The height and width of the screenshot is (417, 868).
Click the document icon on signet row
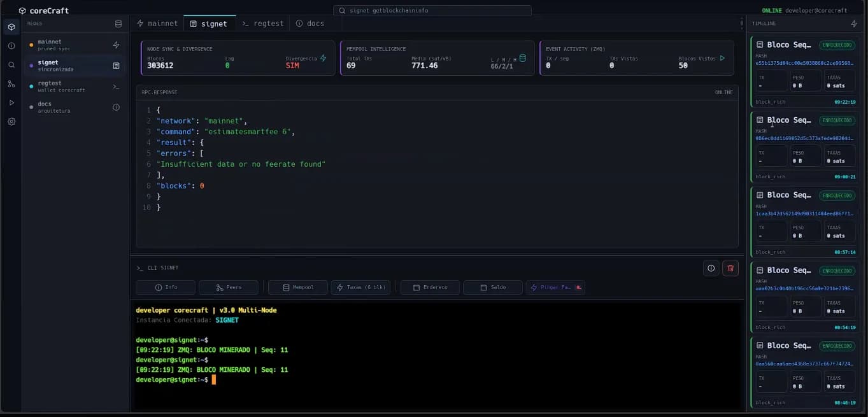click(x=116, y=66)
